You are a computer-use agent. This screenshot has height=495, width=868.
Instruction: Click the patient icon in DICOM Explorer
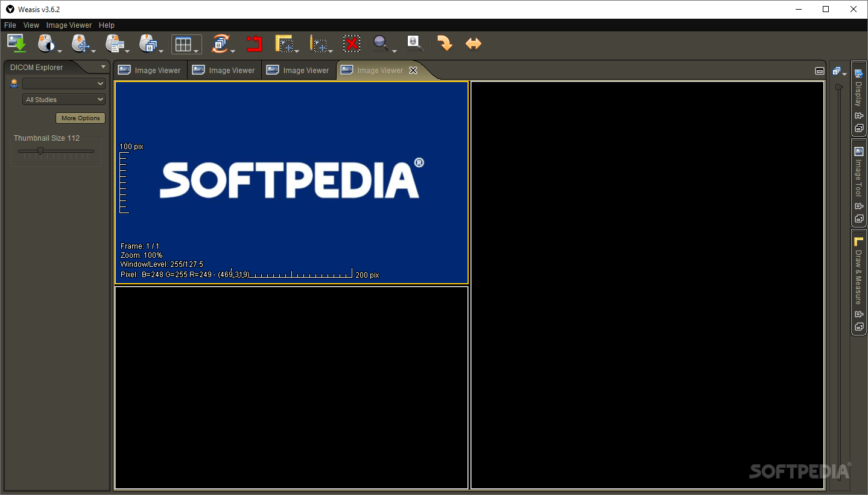tap(14, 84)
